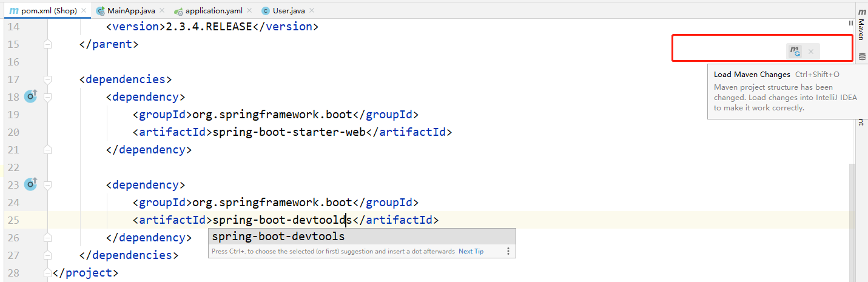The height and width of the screenshot is (282, 868).
Task: Open the User.java editor tab
Action: coord(283,11)
